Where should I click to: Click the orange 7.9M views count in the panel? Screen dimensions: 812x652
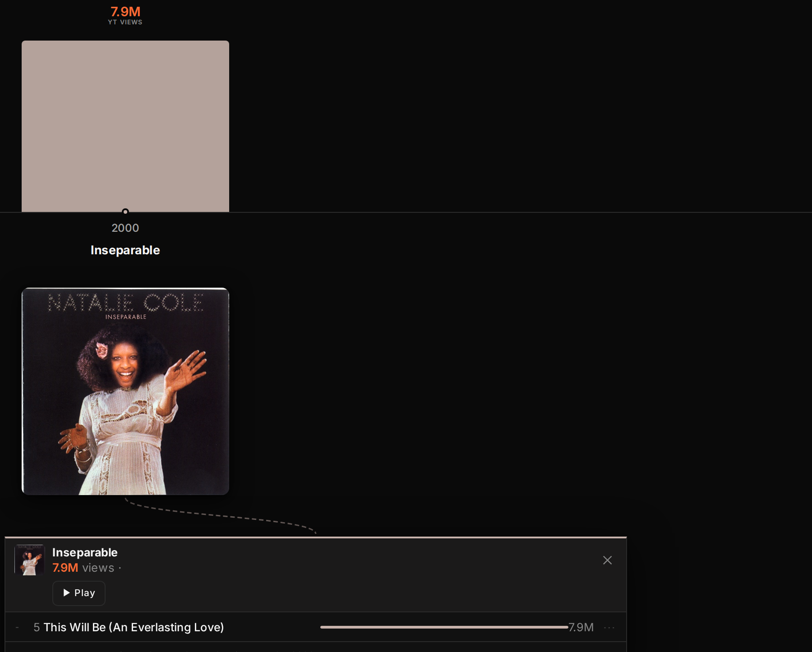click(x=65, y=568)
